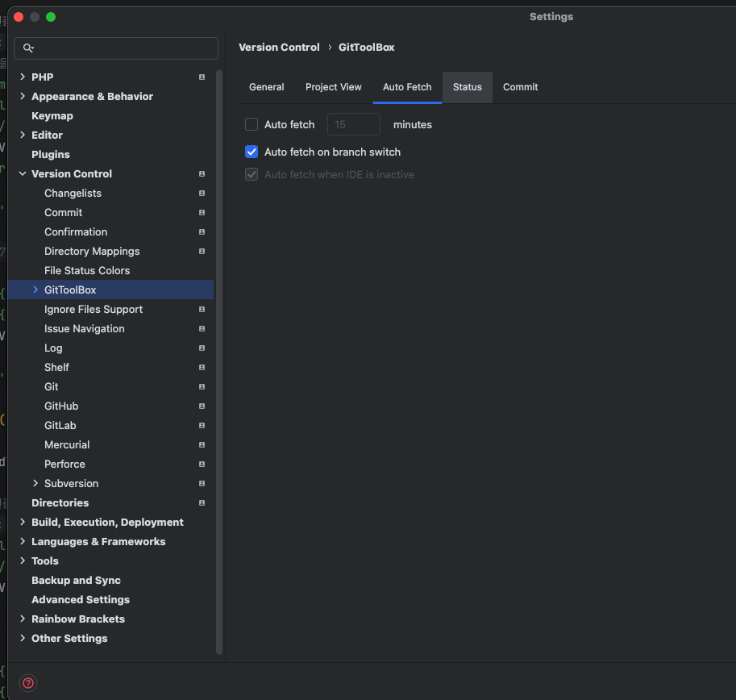
Task: Click project-level icon beside Log
Action: click(202, 348)
